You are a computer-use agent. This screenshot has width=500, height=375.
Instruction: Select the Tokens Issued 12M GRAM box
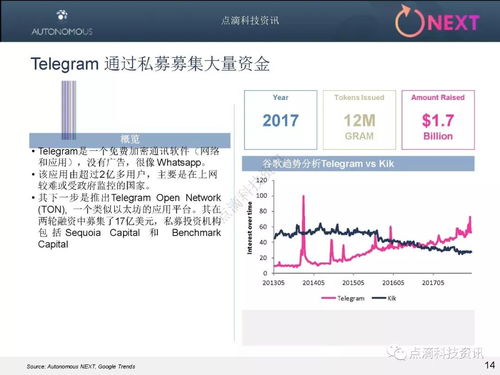click(x=359, y=120)
